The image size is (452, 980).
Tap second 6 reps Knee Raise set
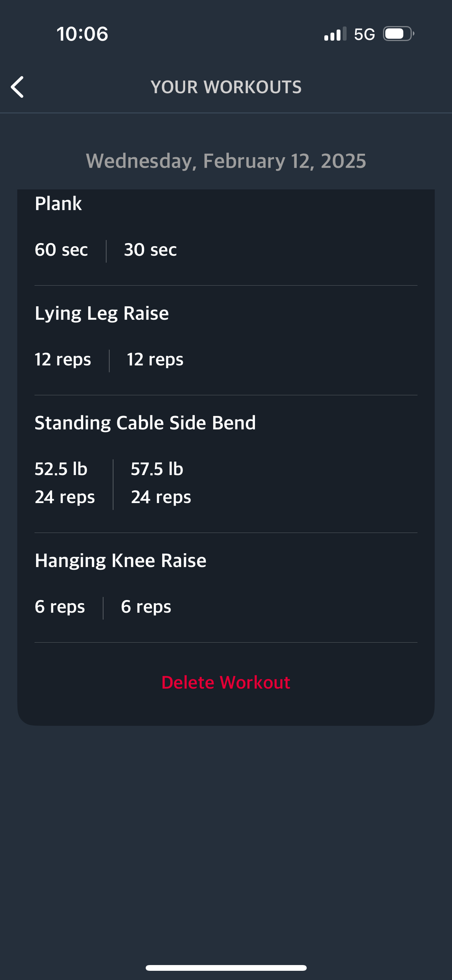coord(146,607)
